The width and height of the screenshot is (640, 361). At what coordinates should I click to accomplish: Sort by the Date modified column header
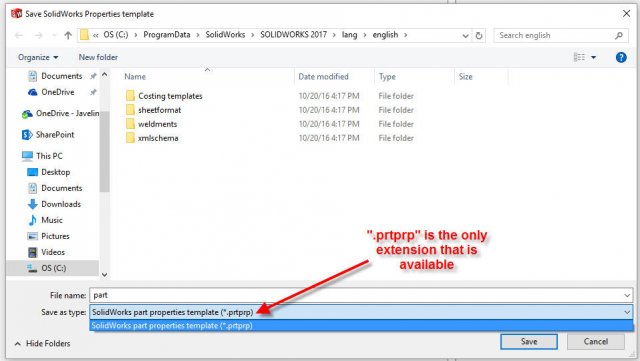[x=323, y=77]
